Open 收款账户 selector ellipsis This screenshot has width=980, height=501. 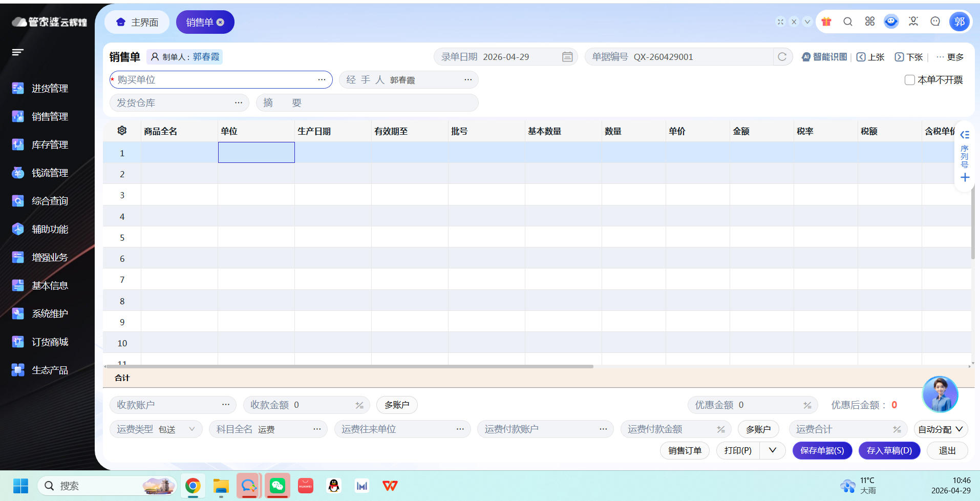226,405
